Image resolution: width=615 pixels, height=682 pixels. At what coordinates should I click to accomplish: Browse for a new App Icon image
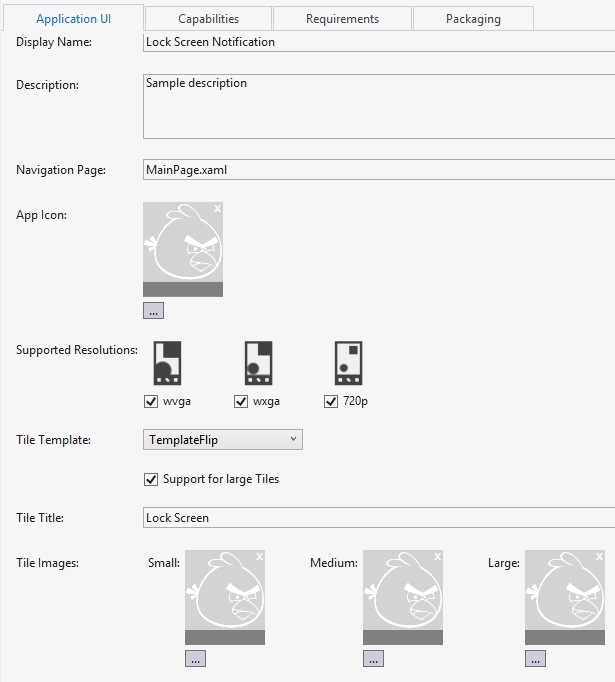click(153, 311)
